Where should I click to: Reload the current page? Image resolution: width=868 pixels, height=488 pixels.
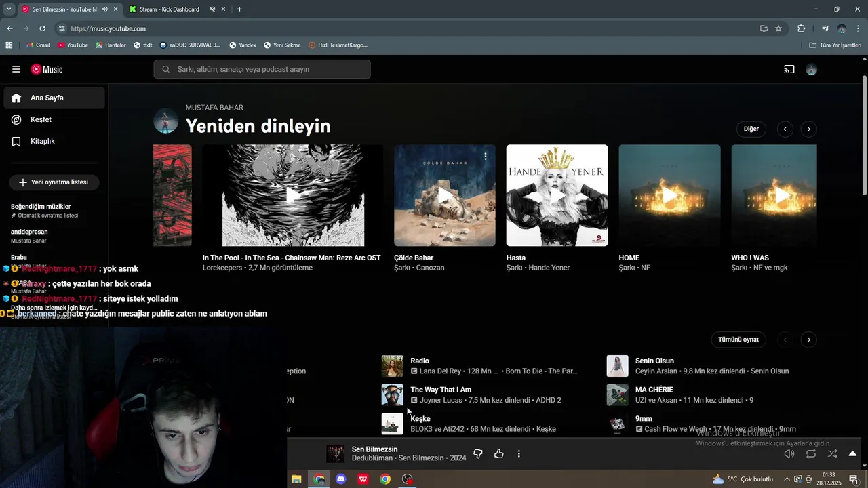tap(42, 28)
